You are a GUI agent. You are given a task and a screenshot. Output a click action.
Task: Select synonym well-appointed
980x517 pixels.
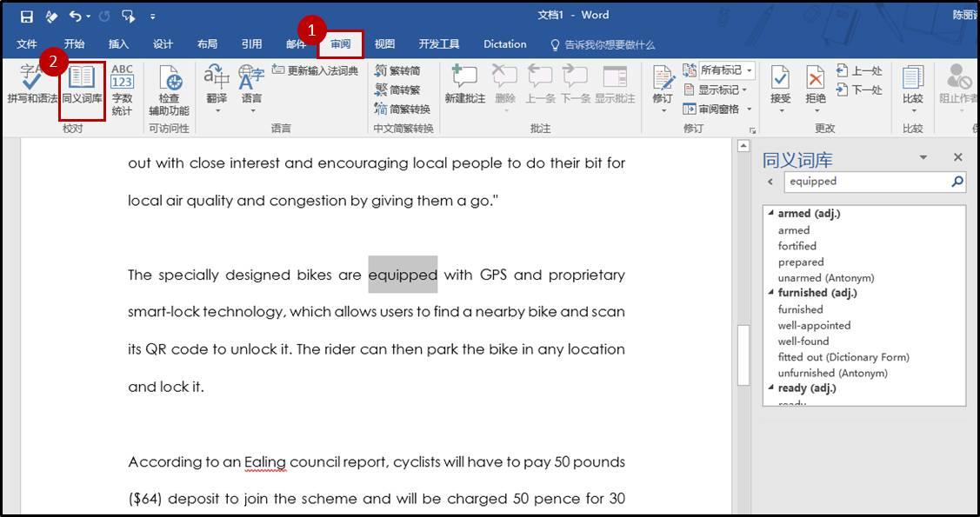pos(815,325)
